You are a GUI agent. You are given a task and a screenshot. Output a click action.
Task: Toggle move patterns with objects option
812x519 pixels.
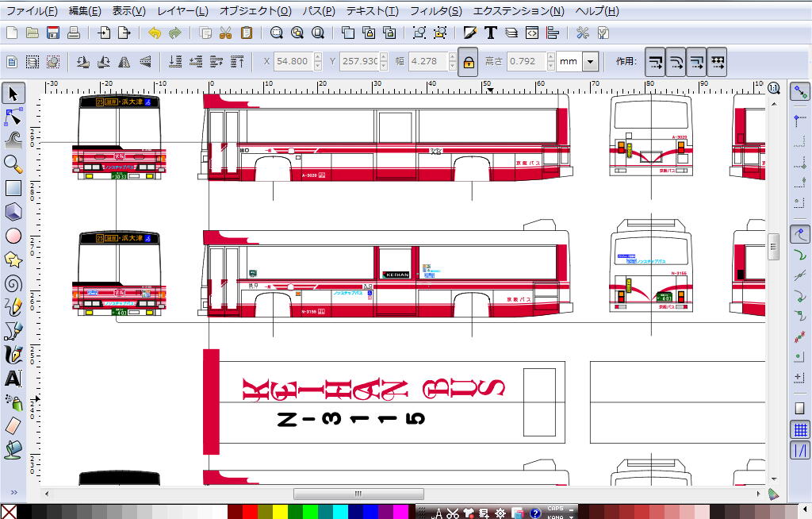(x=717, y=62)
